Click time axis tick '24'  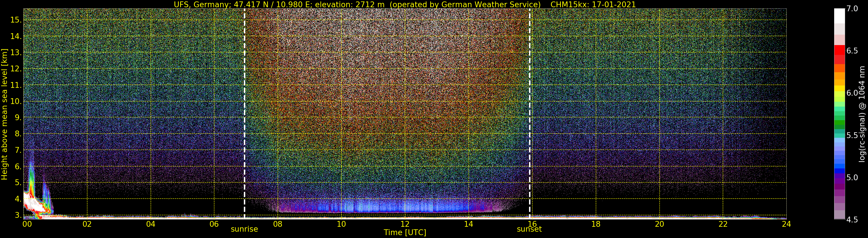coord(786,224)
